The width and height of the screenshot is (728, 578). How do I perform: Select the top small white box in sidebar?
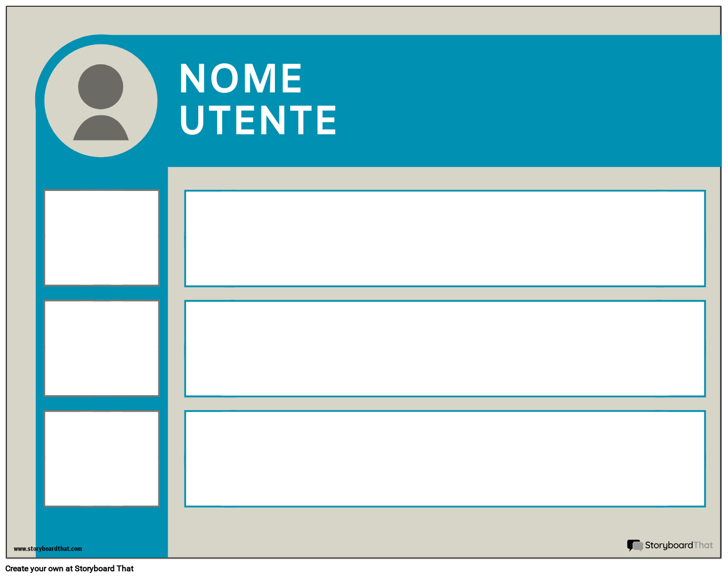[x=102, y=238]
